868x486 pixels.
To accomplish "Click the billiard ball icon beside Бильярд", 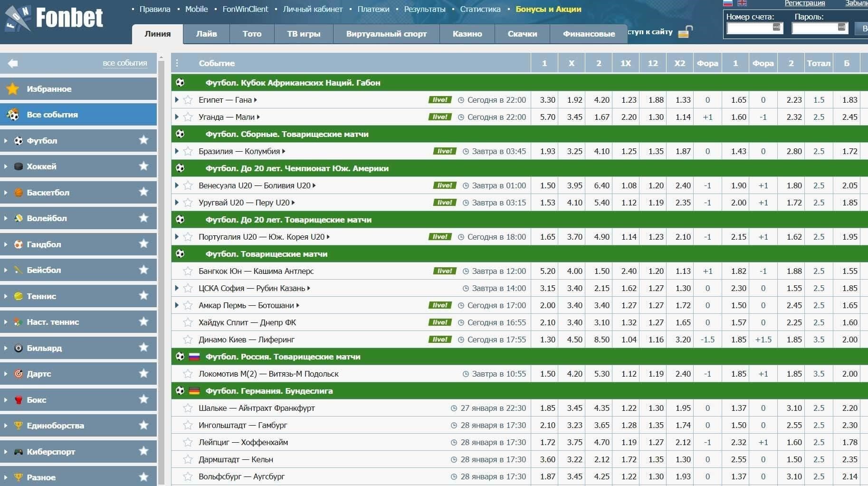I will point(19,348).
